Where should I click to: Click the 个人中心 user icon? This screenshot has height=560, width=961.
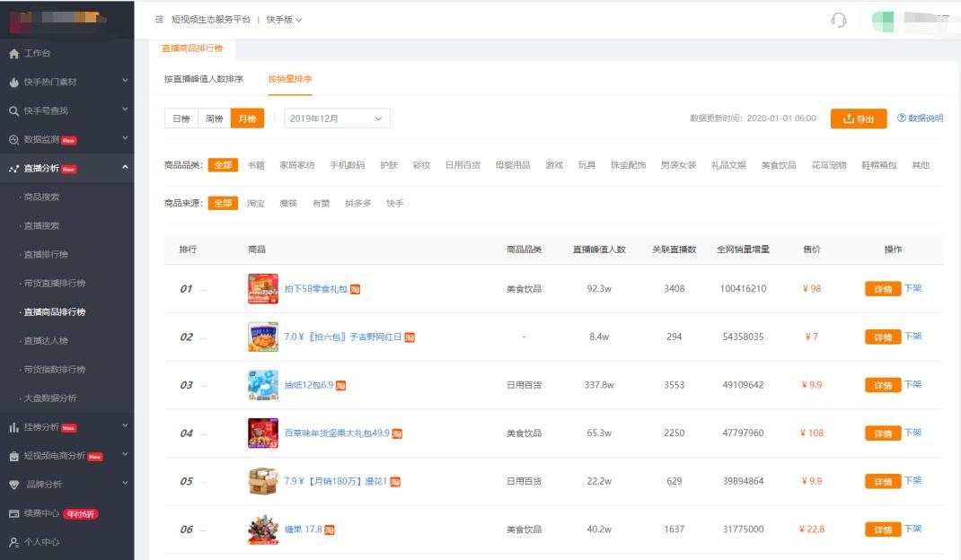tap(14, 542)
